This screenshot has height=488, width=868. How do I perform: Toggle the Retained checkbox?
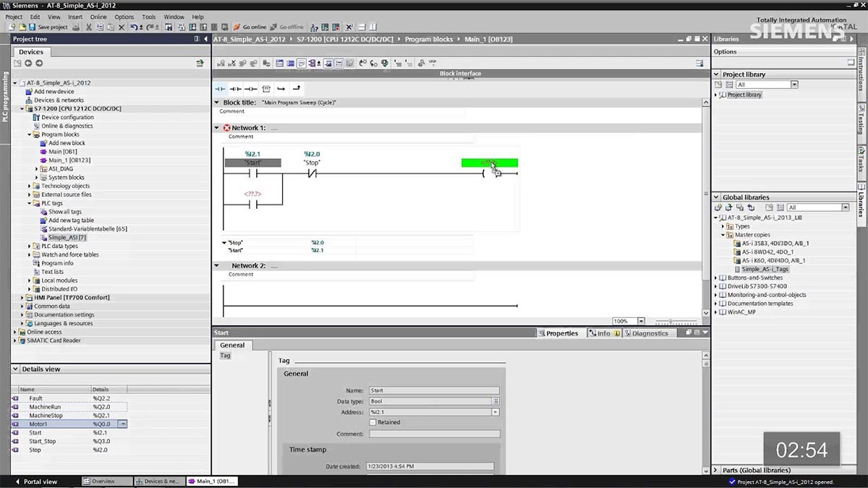click(x=373, y=422)
